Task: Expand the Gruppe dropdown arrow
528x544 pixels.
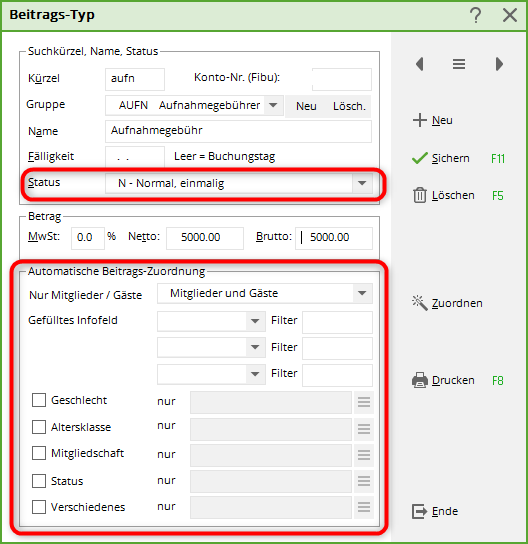Action: pos(273,105)
